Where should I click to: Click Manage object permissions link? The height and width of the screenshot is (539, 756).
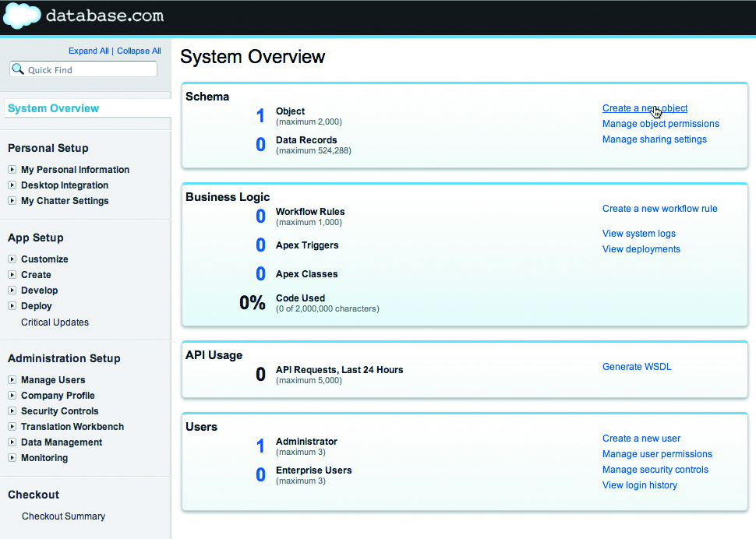[x=661, y=124]
